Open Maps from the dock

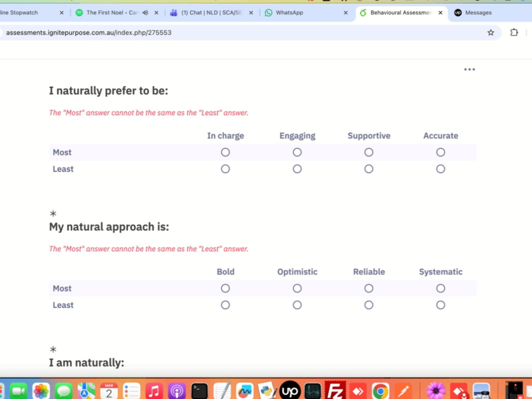tap(86, 391)
